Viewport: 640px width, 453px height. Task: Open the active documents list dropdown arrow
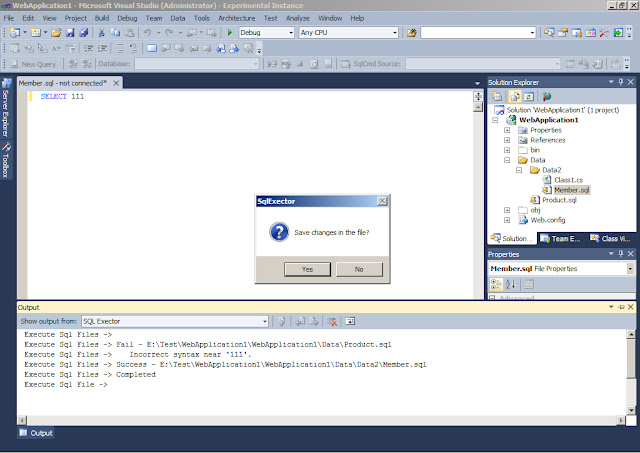click(x=477, y=83)
